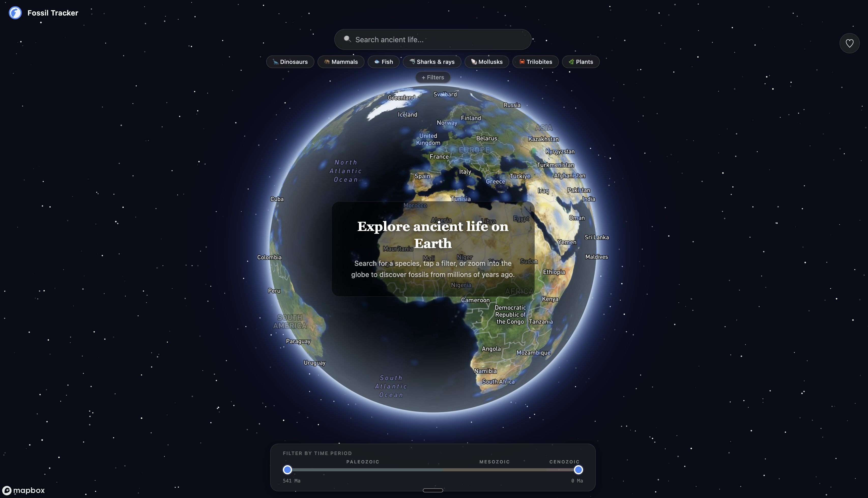Click the Sri Lanka label on globe
This screenshot has height=498, width=868.
[x=597, y=237]
